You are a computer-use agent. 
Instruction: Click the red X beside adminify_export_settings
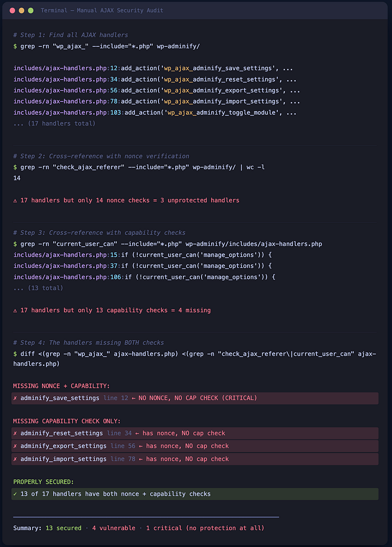point(15,446)
